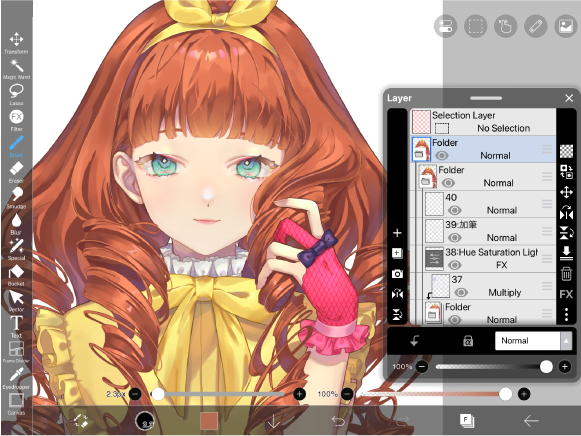This screenshot has height=436, width=581.
Task: Hide the layer 37 Multiply
Action: 461,293
